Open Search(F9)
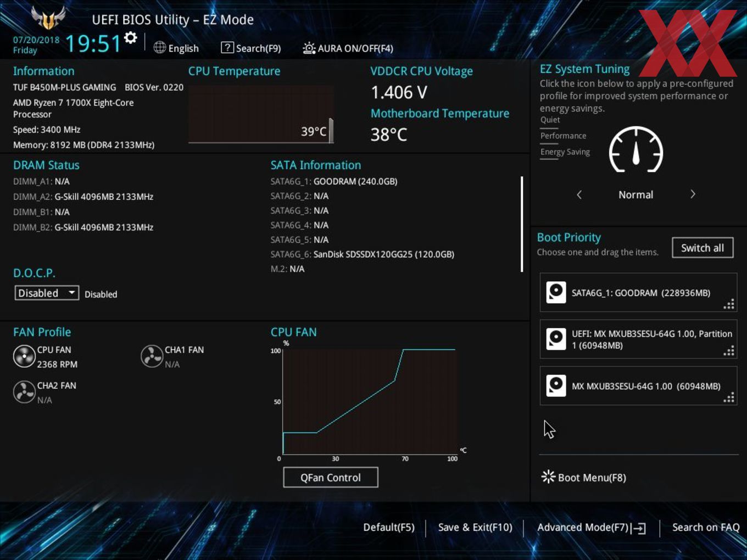Viewport: 747px width, 560px height. (x=258, y=48)
